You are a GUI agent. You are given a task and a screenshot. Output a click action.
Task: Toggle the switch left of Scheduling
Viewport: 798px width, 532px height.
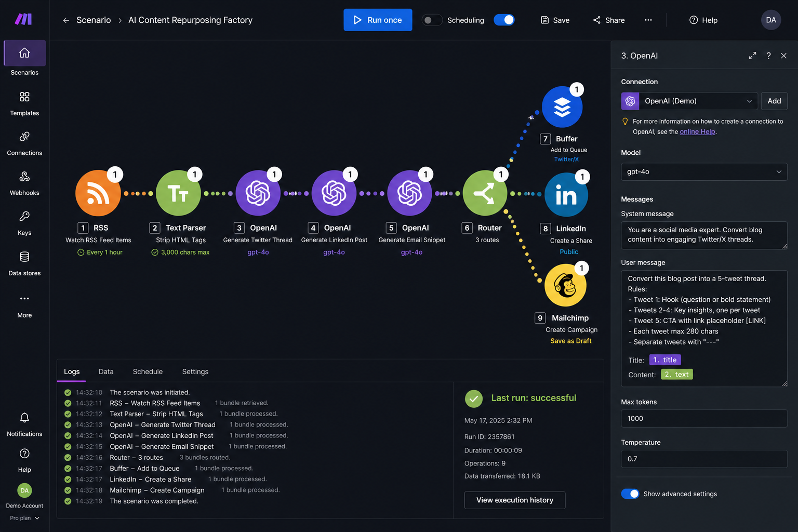(432, 20)
